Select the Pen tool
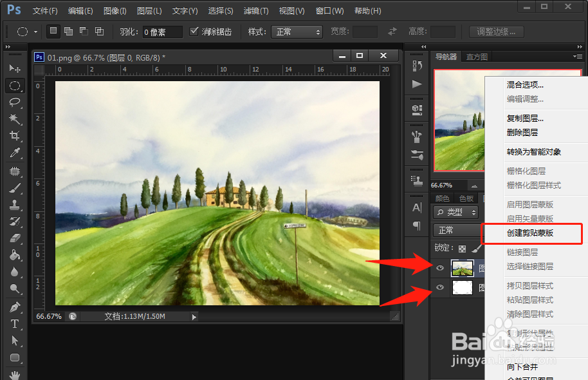This screenshot has height=380, width=588. [15, 307]
